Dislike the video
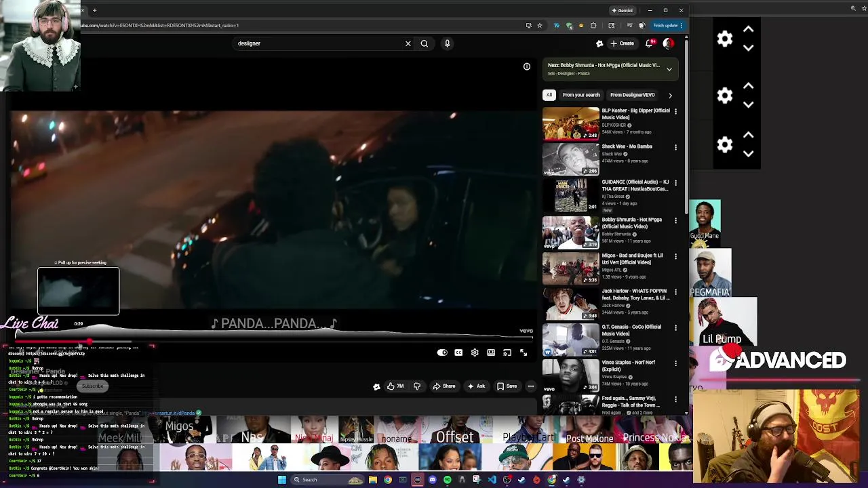Screen dimensions: 868x488 (x=417, y=386)
